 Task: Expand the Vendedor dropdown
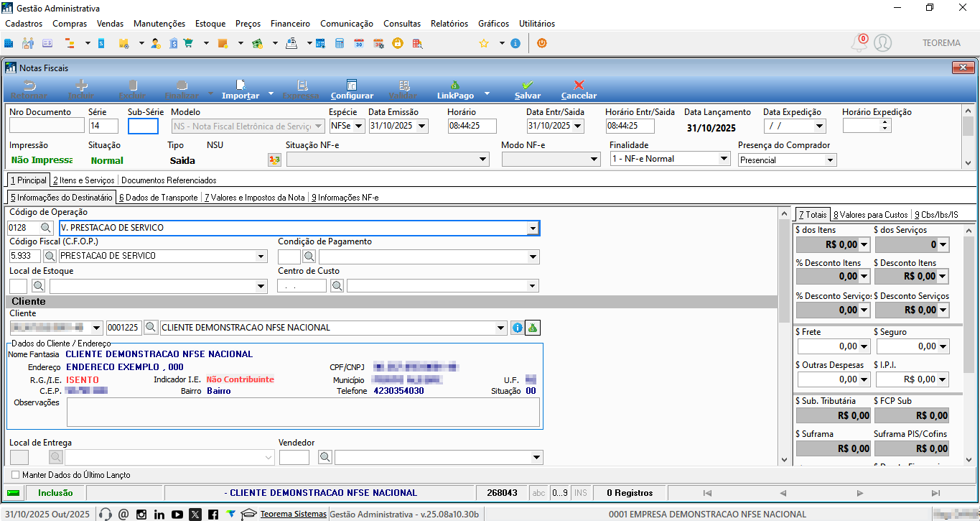[536, 457]
